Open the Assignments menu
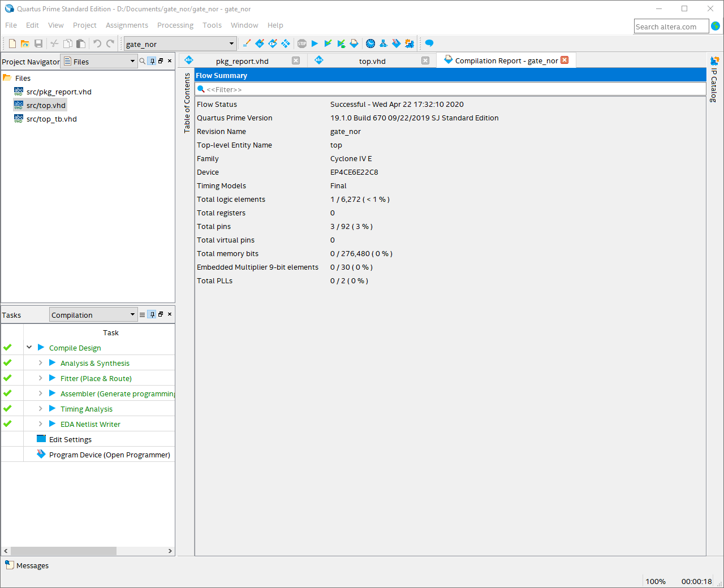Viewport: 724px width, 588px height. (127, 25)
